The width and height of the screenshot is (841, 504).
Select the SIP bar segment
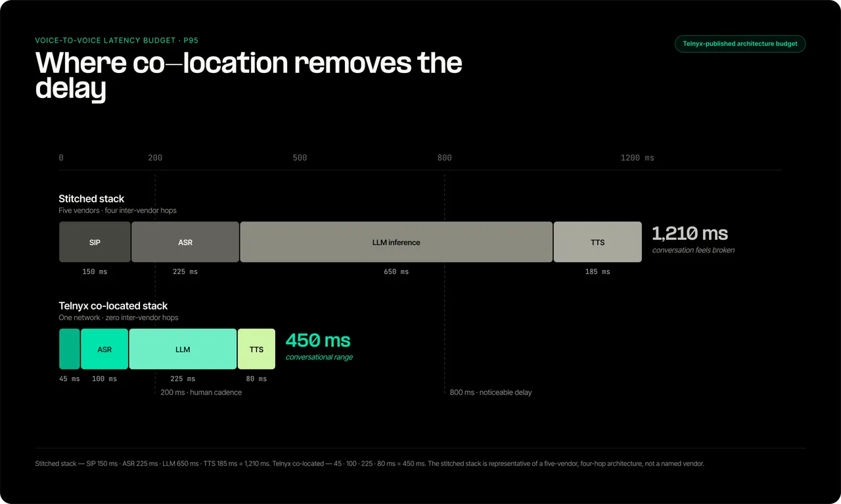pyautogui.click(x=95, y=242)
